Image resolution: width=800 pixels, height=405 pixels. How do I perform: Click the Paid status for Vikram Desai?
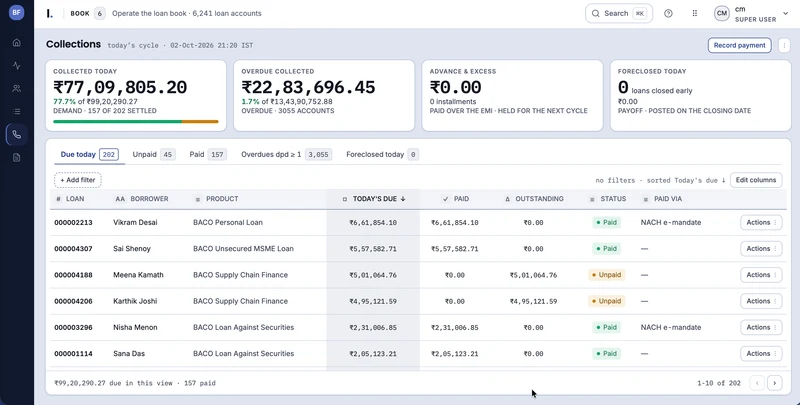point(607,222)
